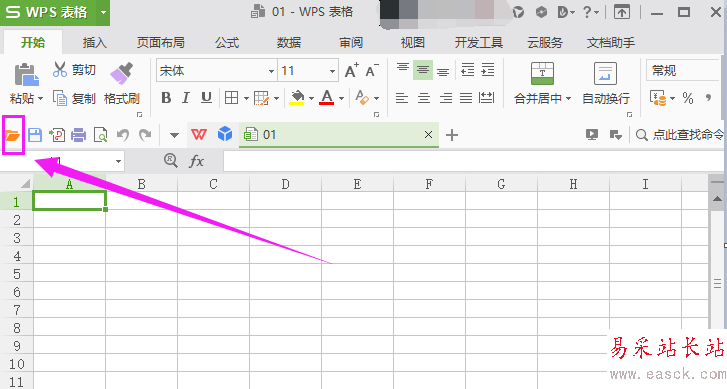Open a file with the folder icon
The height and width of the screenshot is (389, 727).
pos(13,135)
